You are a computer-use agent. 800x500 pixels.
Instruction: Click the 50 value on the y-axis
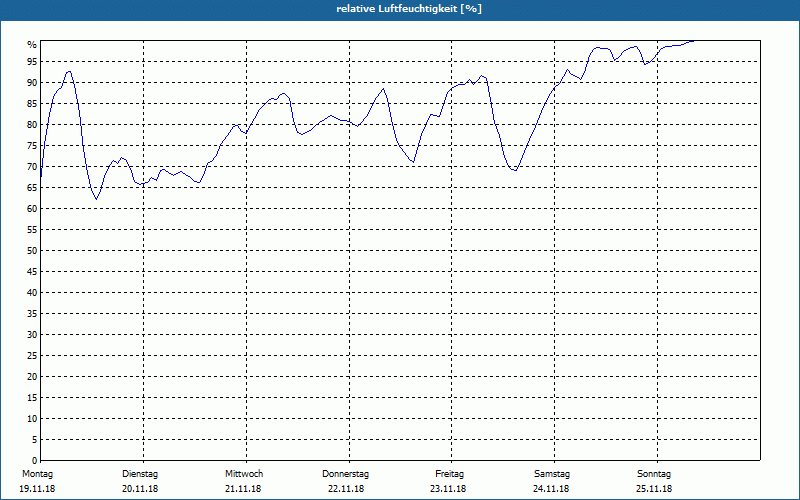coord(32,251)
